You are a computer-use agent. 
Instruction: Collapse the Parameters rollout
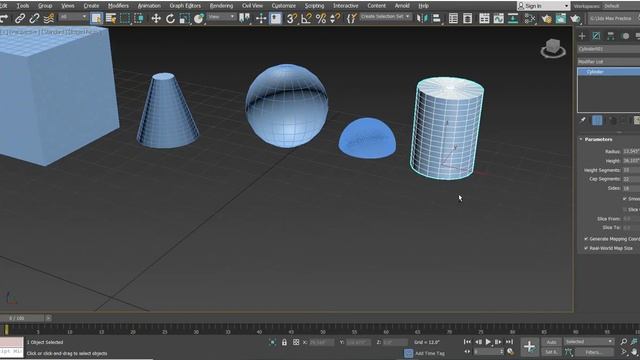tap(598, 140)
